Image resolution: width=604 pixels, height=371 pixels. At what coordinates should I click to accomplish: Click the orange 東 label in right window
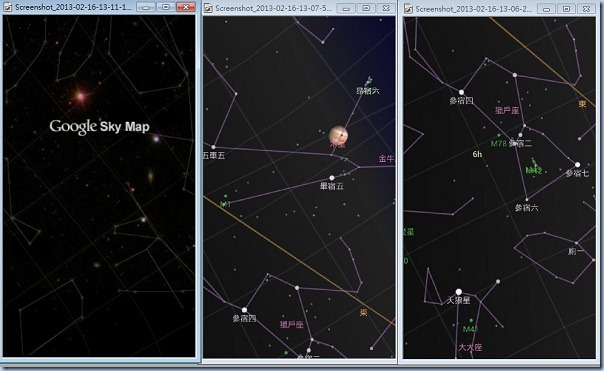click(x=582, y=104)
